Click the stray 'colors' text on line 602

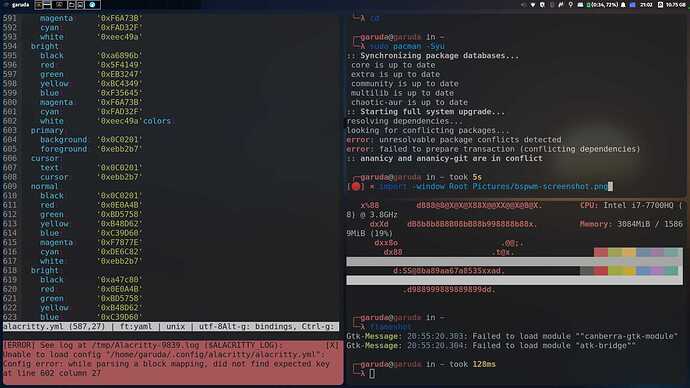coord(157,121)
